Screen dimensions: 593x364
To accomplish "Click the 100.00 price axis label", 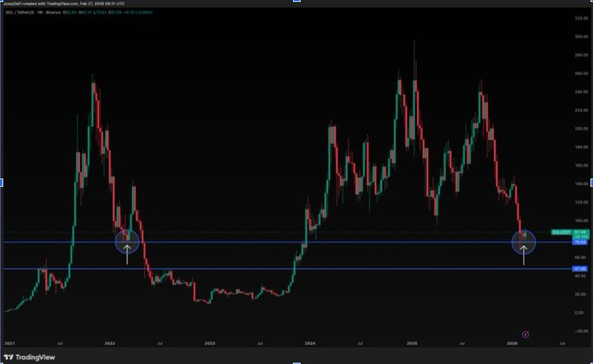I will 582,220.
